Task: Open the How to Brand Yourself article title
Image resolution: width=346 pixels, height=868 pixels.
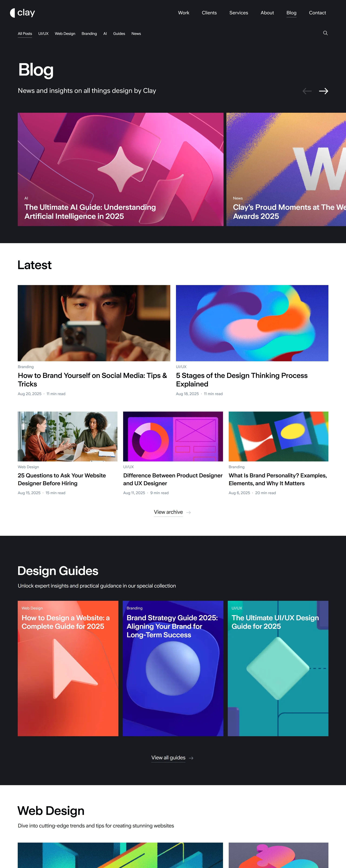Action: click(92, 380)
